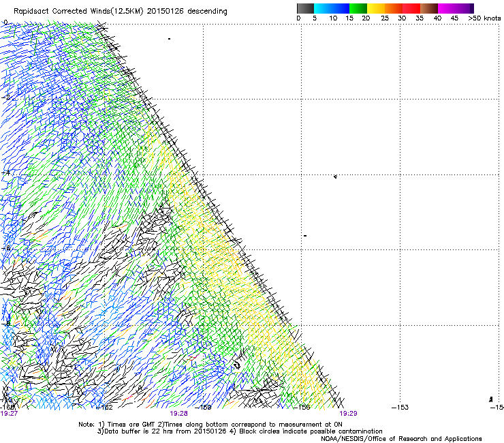Click the yellow 20-25 knots legend segment
The image size is (504, 443).
[x=376, y=8]
